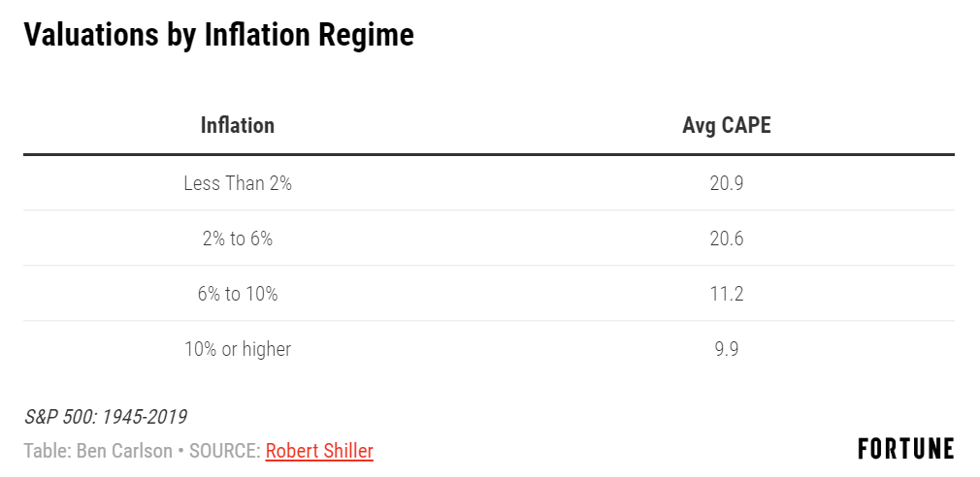This screenshot has height=477, width=980.
Task: Click the 20.6 CAPE value
Action: click(726, 238)
